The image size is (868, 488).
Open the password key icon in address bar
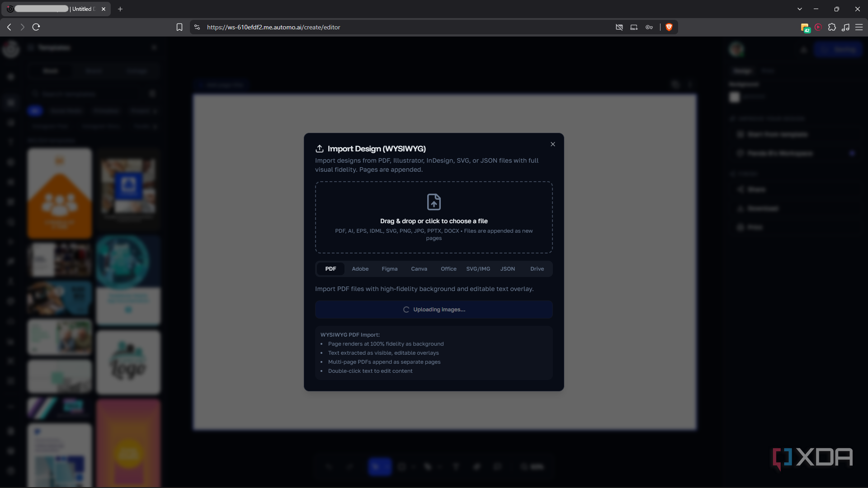coord(649,27)
